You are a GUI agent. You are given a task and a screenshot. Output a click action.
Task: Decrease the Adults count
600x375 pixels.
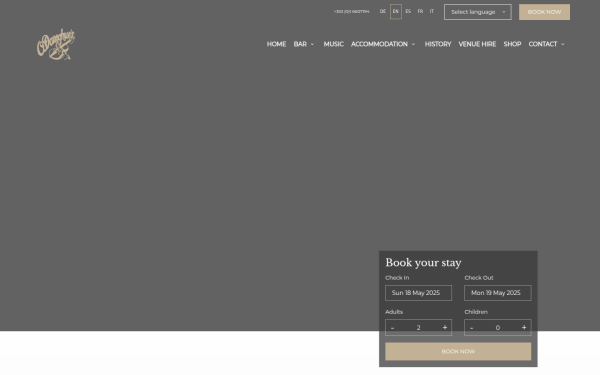click(x=392, y=328)
